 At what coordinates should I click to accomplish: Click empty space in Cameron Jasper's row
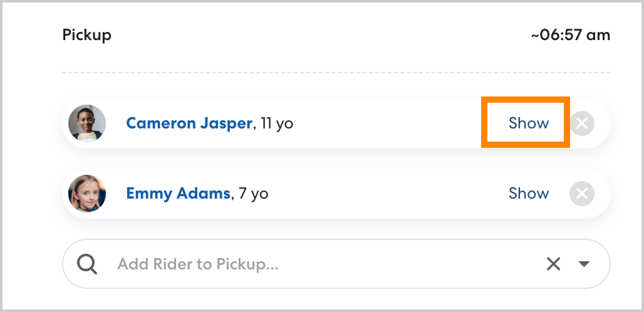[x=388, y=123]
